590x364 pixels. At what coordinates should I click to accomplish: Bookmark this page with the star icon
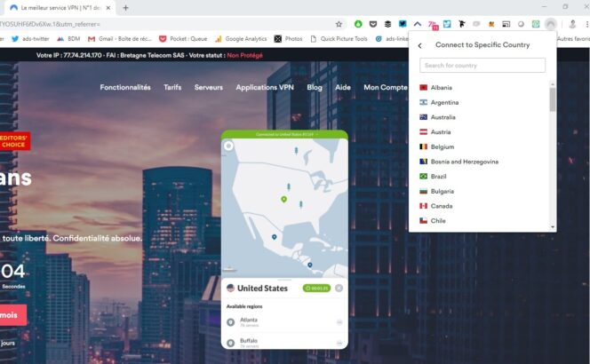click(339, 24)
